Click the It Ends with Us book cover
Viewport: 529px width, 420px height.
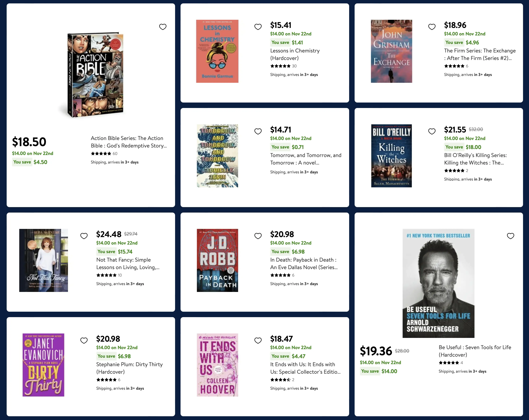217,365
